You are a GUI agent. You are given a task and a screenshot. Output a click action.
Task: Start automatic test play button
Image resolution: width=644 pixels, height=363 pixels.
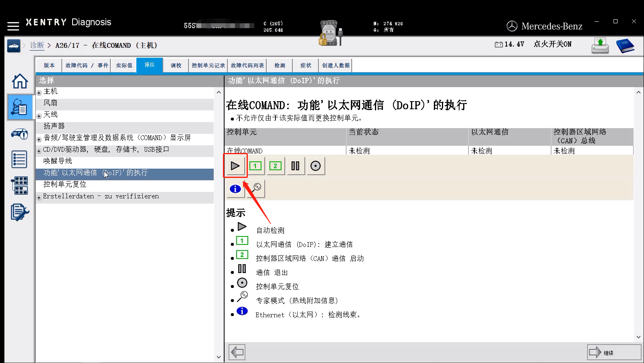(235, 166)
